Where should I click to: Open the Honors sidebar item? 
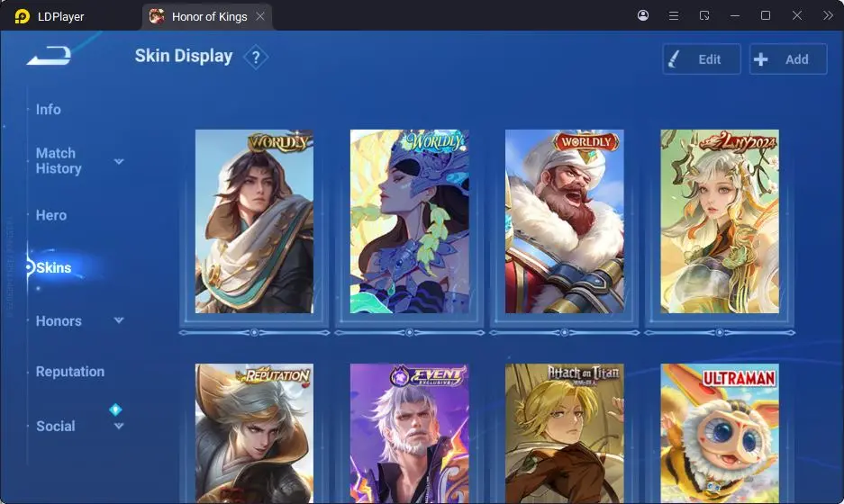[x=59, y=321]
